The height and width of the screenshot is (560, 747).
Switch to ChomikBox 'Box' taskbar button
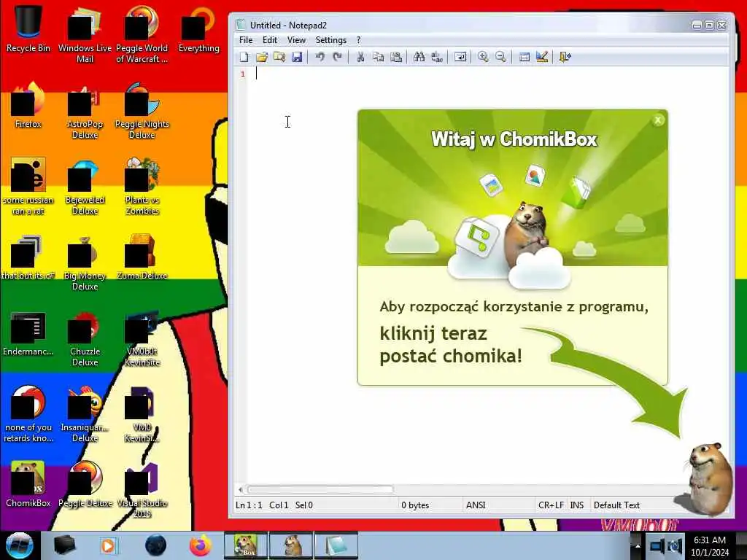coord(246,545)
